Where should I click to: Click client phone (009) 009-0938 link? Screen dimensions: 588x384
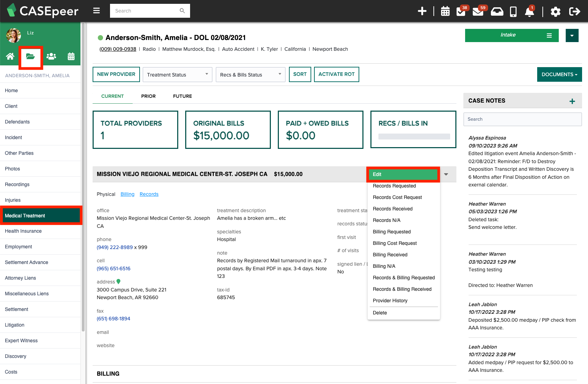[x=118, y=49]
